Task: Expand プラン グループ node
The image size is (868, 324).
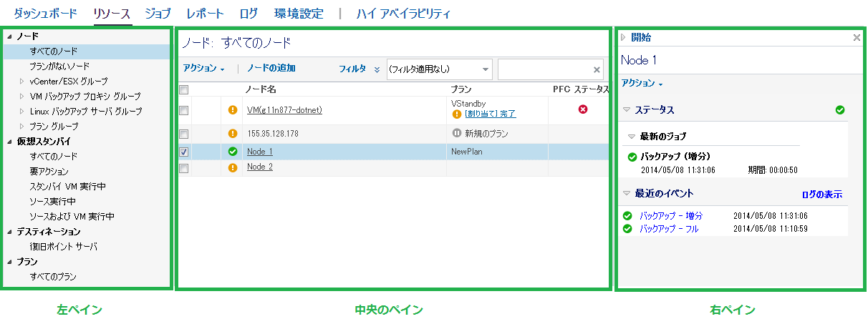Action: [22, 127]
